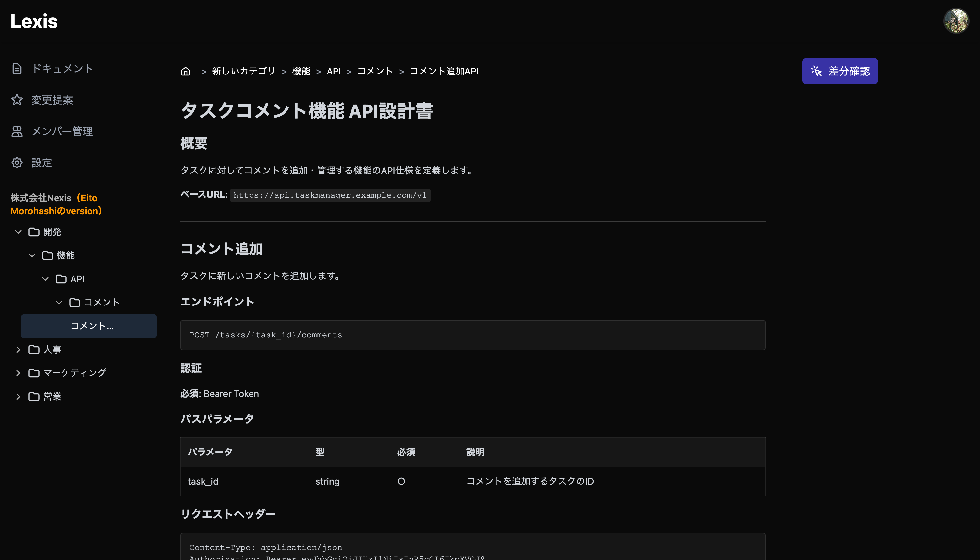Expand the 営業 folder

coord(18,396)
